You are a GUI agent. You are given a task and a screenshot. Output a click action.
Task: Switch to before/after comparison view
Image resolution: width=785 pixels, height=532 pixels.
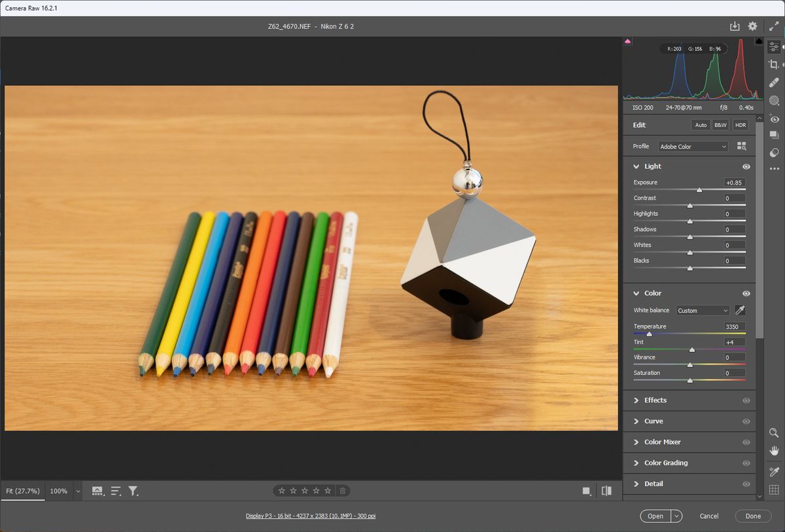(x=606, y=490)
